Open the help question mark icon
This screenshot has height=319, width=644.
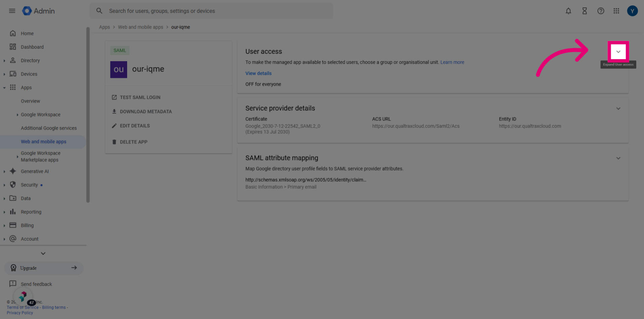(600, 11)
